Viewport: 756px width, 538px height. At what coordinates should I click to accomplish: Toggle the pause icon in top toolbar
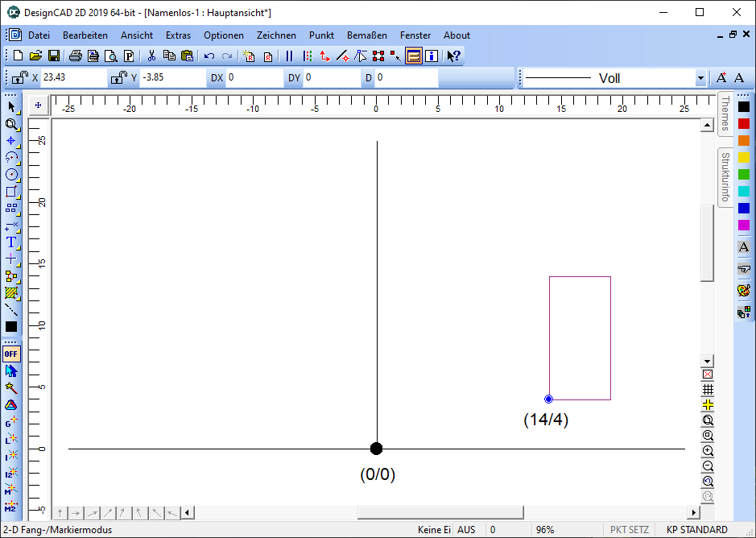coord(289,56)
